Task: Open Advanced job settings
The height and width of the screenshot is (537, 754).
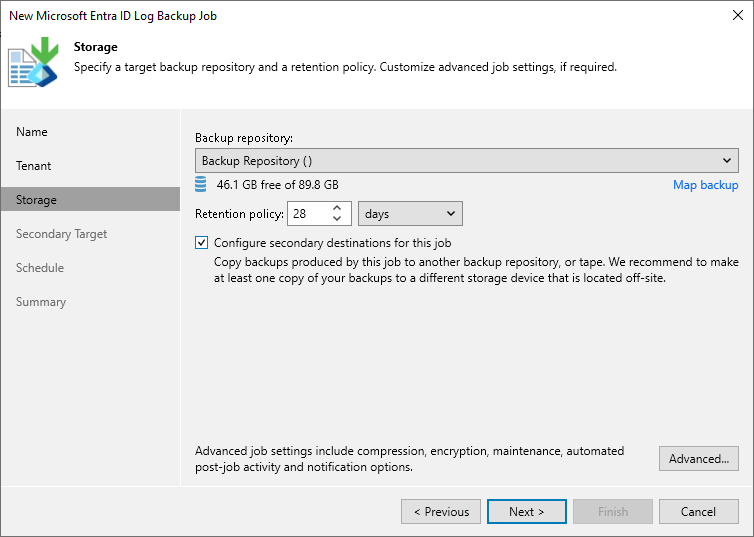Action: coord(699,459)
